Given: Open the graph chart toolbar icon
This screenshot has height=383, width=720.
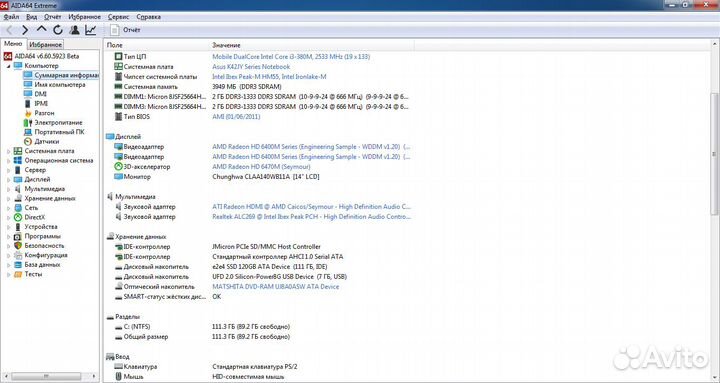Looking at the screenshot, I should 91,30.
